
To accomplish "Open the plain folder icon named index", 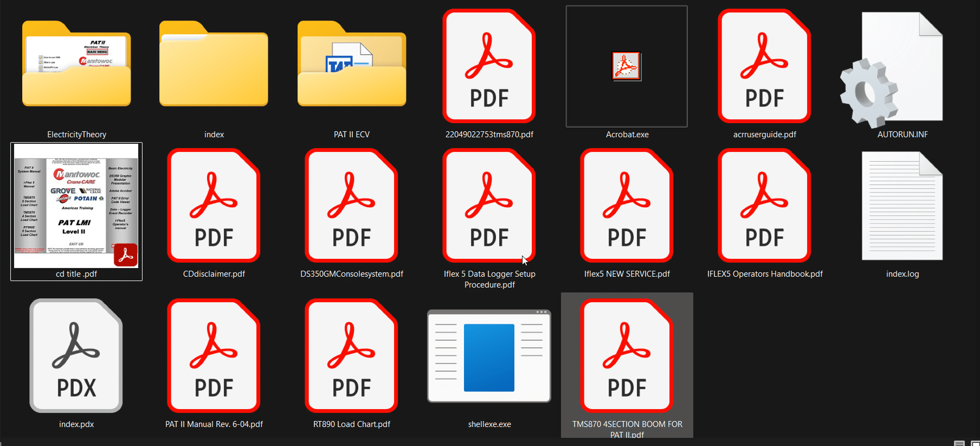I will [x=214, y=63].
